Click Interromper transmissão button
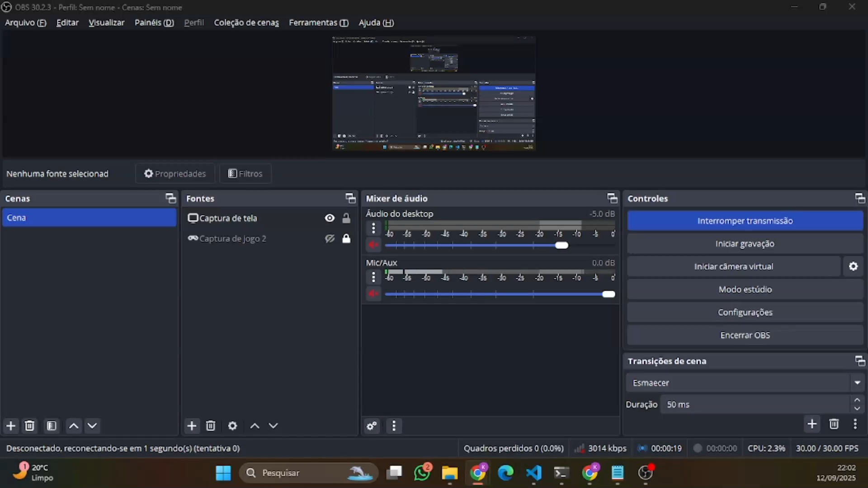The width and height of the screenshot is (868, 488). coord(745,221)
